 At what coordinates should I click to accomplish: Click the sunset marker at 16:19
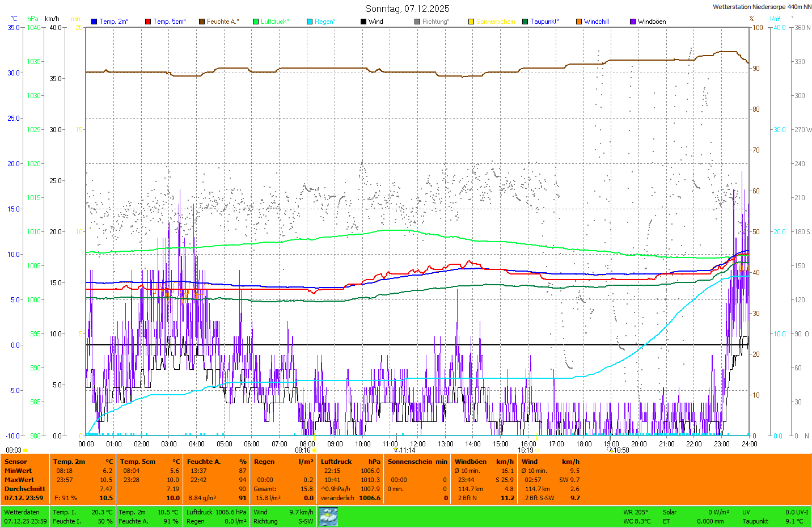tap(536, 450)
